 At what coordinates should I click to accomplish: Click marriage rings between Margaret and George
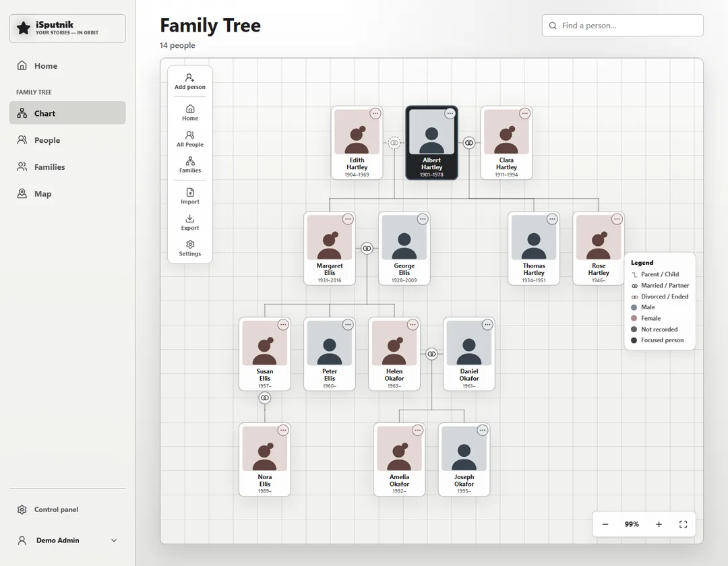[367, 248]
